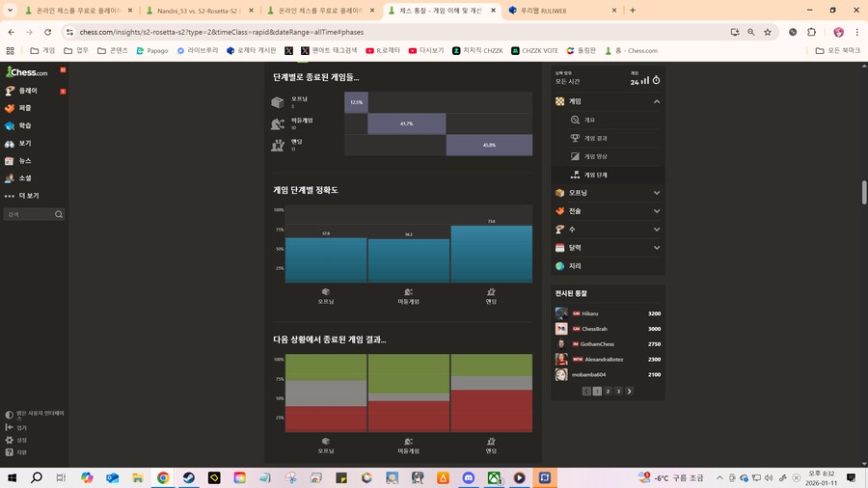Click the 엔딩 accuracy bar 73.6

click(x=492, y=254)
